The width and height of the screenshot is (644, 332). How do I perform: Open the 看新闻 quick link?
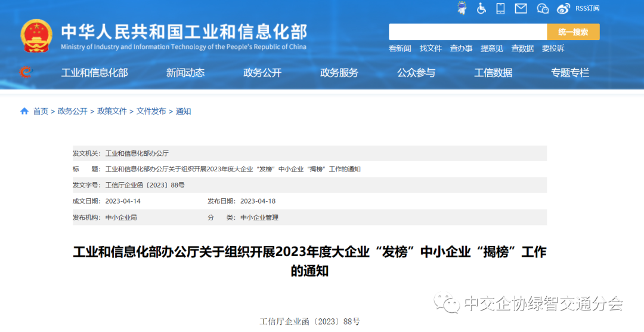(400, 48)
